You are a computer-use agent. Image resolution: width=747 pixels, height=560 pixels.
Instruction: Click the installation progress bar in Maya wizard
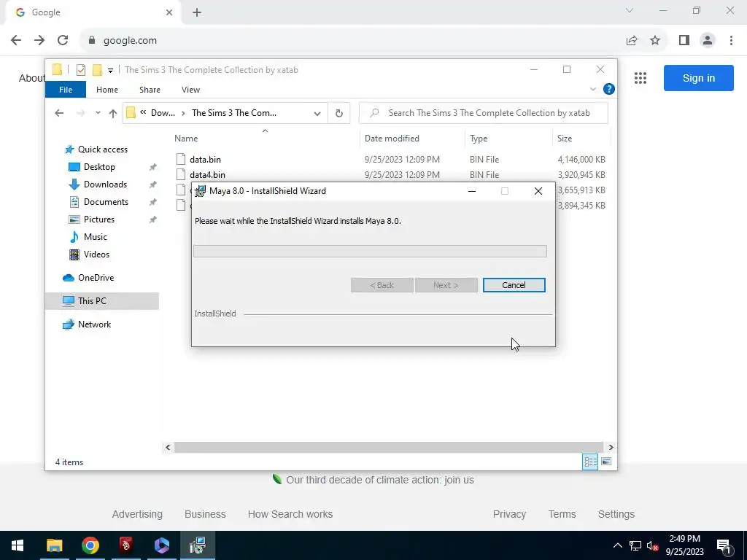[x=370, y=251]
